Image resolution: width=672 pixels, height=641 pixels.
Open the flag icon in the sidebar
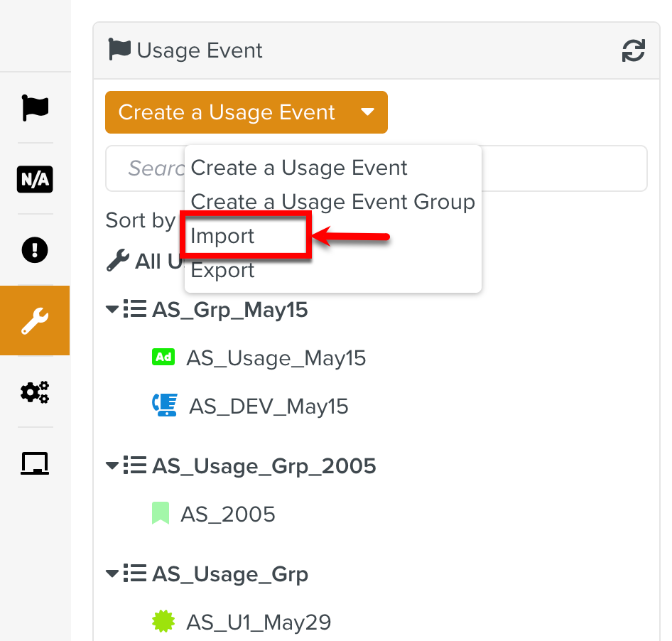point(35,107)
